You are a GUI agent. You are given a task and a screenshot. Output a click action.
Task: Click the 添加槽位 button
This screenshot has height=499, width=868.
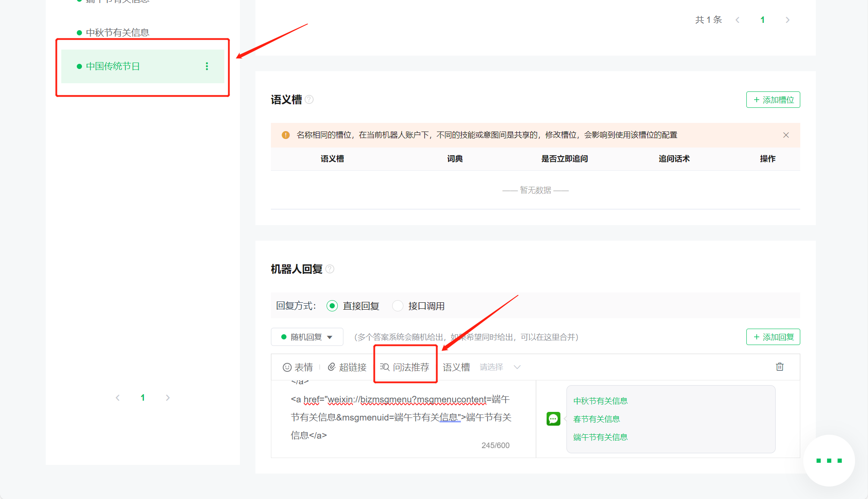point(773,100)
